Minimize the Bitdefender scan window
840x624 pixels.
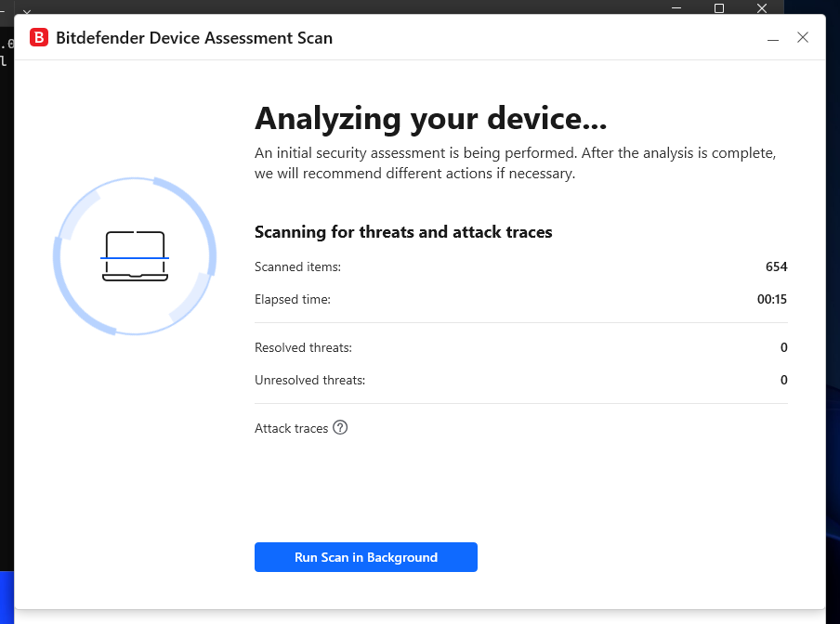tap(772, 38)
